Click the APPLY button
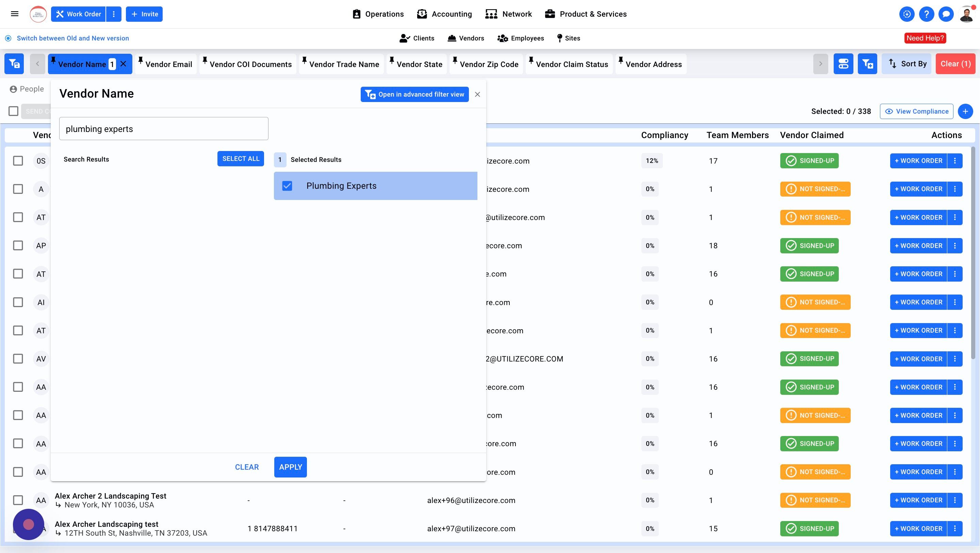 (290, 467)
